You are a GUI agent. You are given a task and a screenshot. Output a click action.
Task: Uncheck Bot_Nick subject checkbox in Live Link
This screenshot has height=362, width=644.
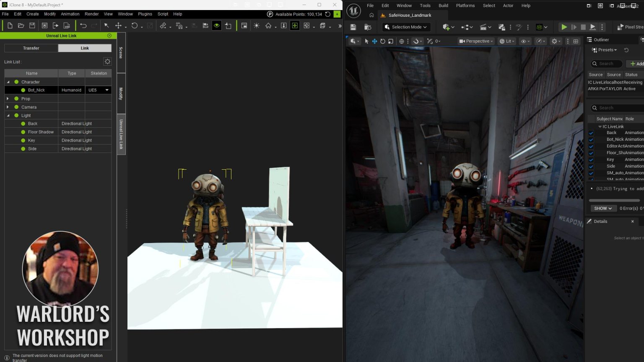click(591, 140)
